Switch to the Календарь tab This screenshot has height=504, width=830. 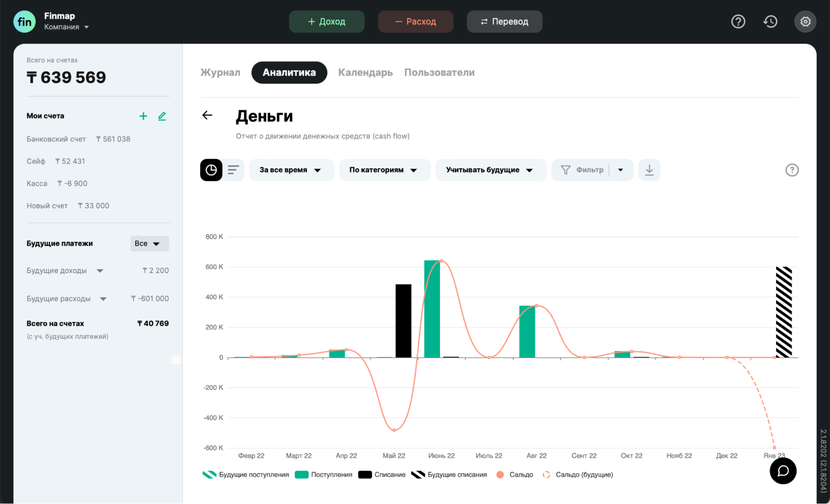click(x=365, y=73)
